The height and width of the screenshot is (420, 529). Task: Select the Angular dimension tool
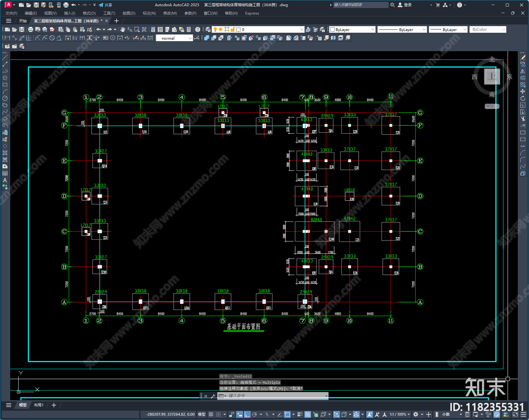[x=59, y=38]
